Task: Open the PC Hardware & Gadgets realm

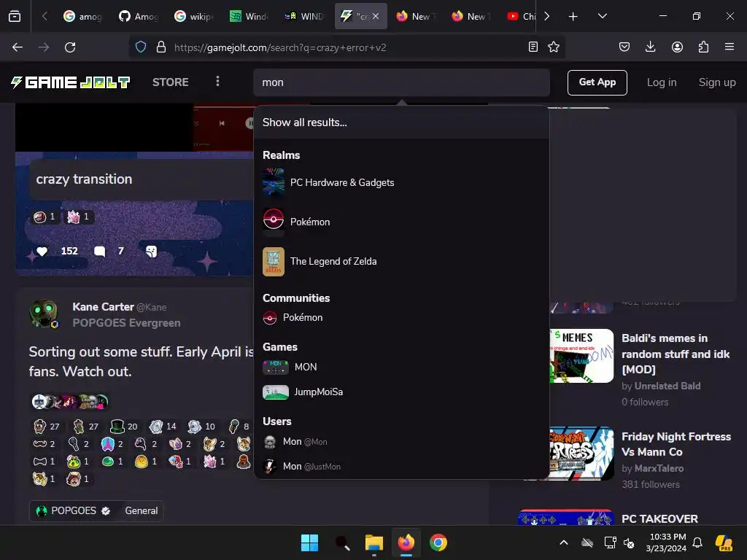Action: [401, 183]
